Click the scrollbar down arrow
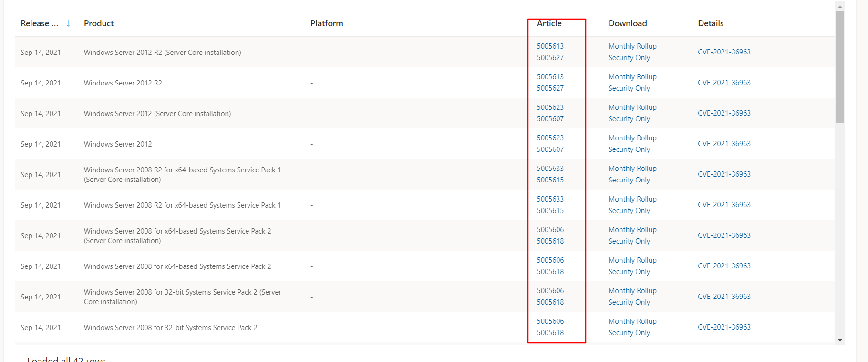Viewport: 868px width, 362px height. 840,340
